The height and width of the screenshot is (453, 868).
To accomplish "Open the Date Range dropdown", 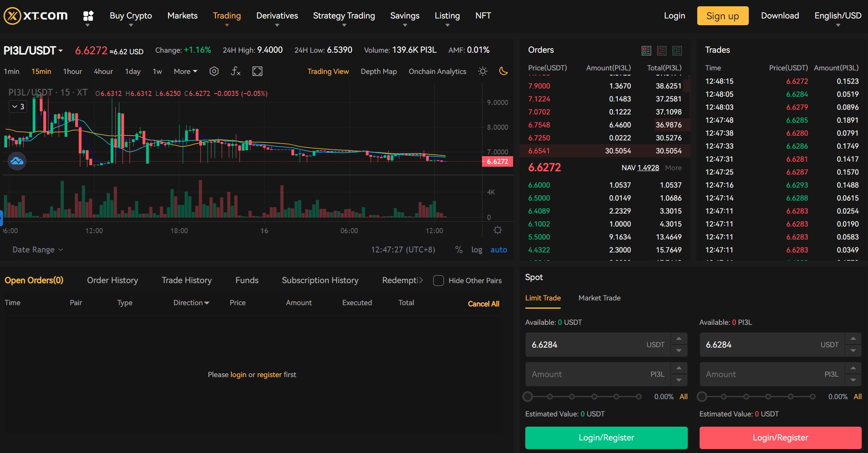I will 37,249.
